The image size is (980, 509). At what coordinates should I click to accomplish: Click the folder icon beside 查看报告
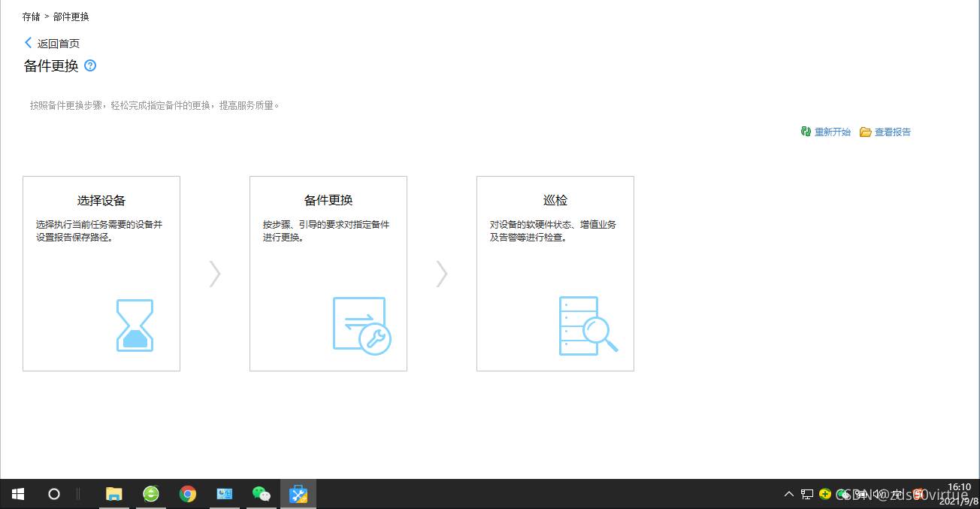coord(865,132)
